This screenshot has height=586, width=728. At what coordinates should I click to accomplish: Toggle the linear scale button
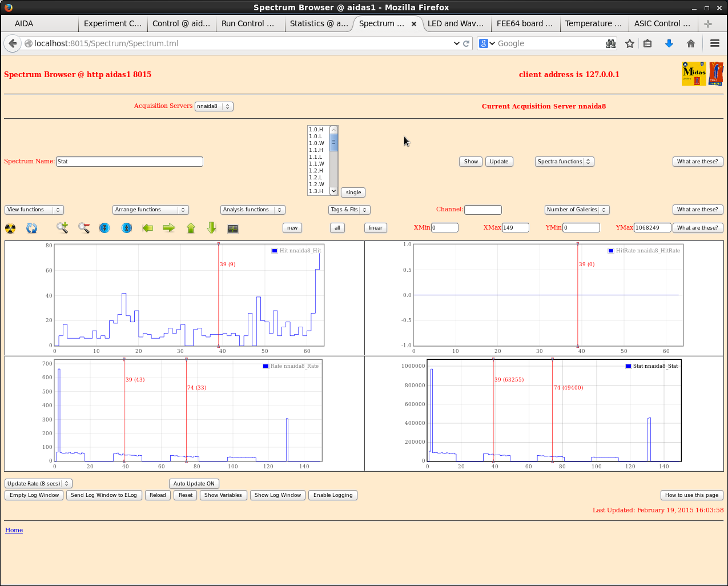375,228
